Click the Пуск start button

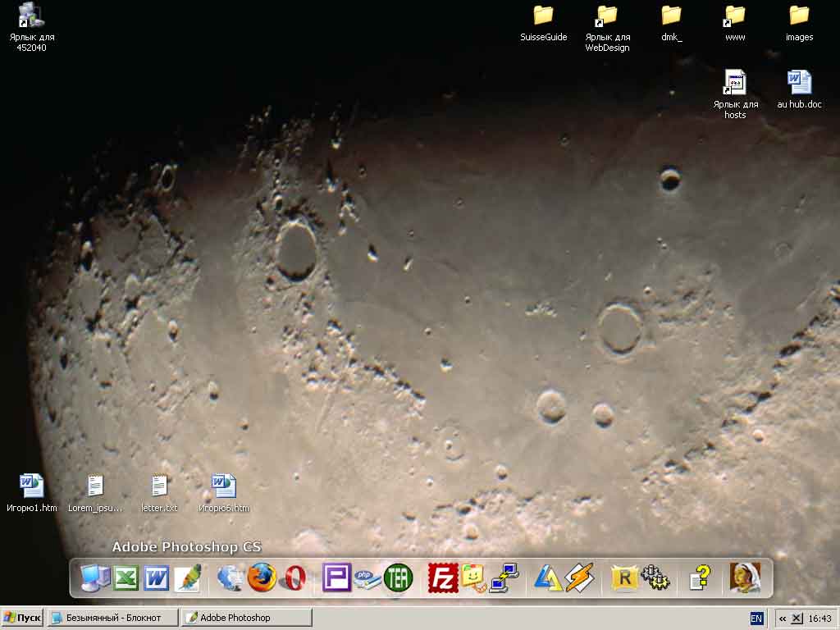coord(22,618)
